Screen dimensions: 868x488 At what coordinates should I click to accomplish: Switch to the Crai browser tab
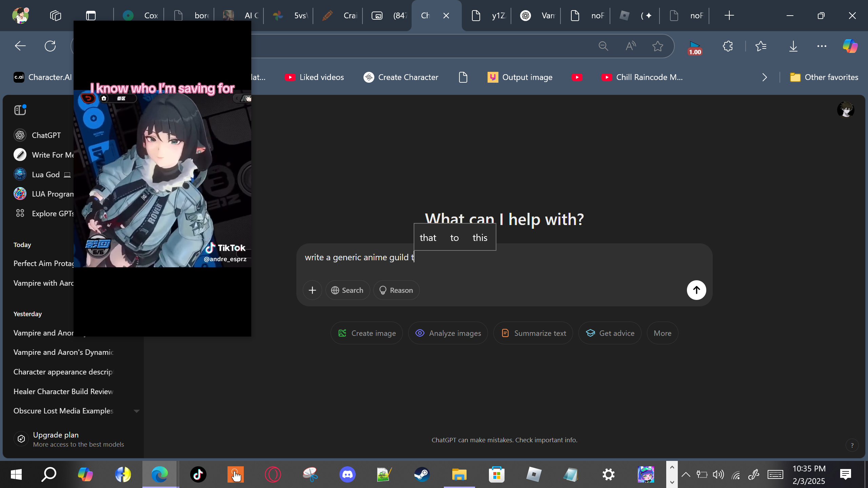[x=338, y=16]
